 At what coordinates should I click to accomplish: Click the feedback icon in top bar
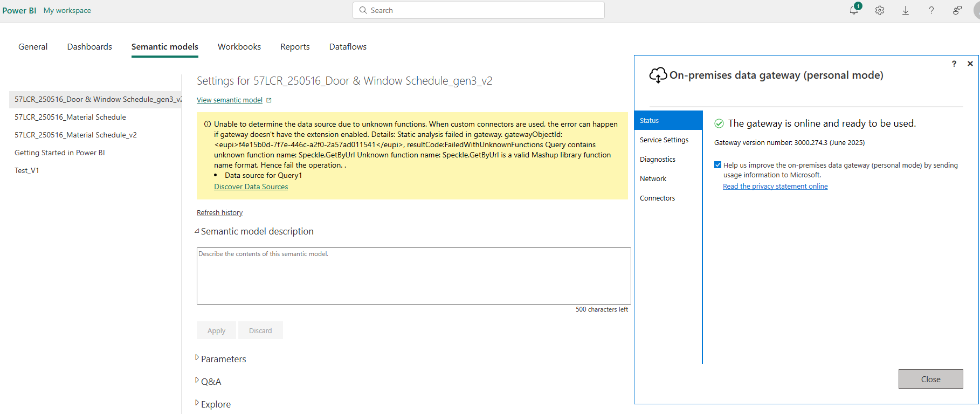[957, 10]
